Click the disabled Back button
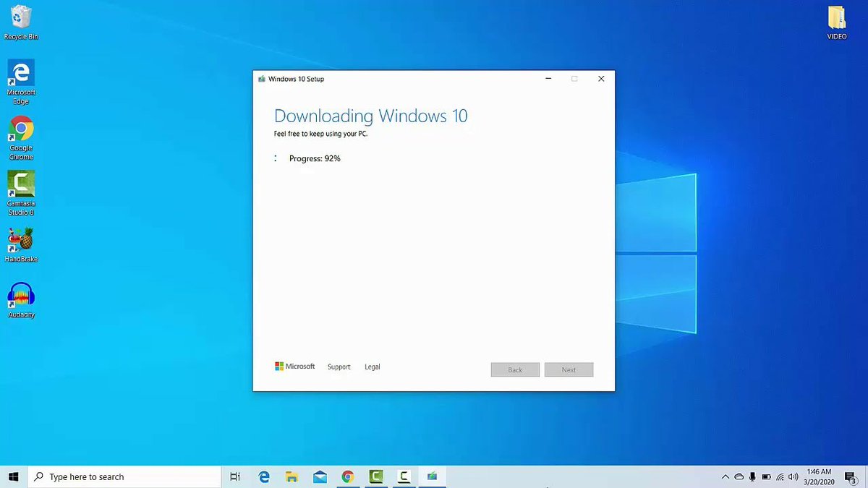This screenshot has height=488, width=868. tap(515, 369)
